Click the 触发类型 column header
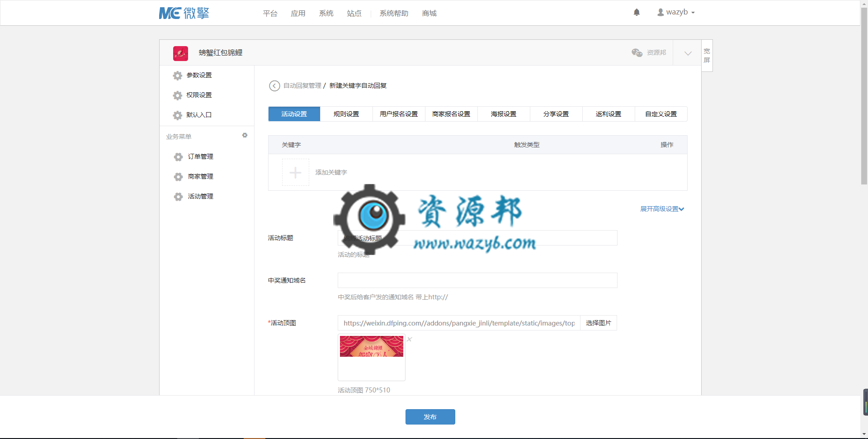The height and width of the screenshot is (439, 868). click(527, 145)
